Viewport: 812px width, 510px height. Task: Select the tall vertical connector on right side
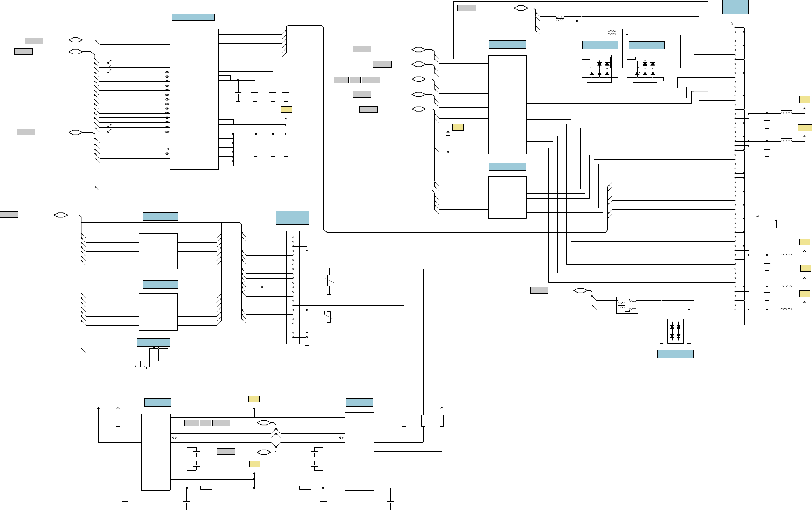pos(735,168)
